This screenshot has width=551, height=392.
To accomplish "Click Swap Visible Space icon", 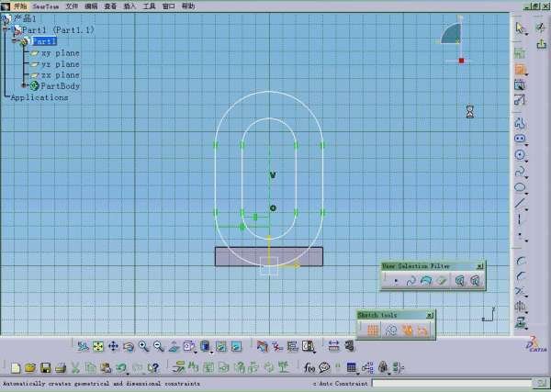I will 236,346.
